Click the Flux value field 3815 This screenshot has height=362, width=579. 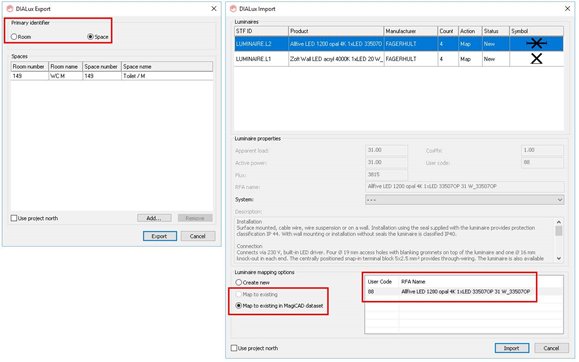[386, 175]
